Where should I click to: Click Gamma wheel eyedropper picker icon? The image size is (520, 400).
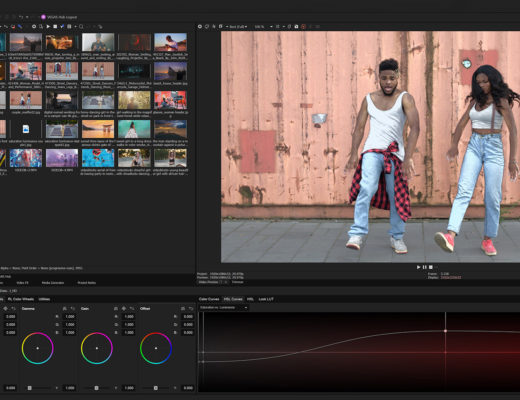coord(65,309)
